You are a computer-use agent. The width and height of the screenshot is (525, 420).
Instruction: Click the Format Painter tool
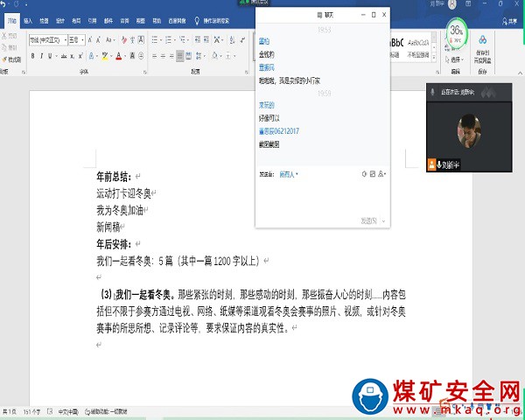11,59
